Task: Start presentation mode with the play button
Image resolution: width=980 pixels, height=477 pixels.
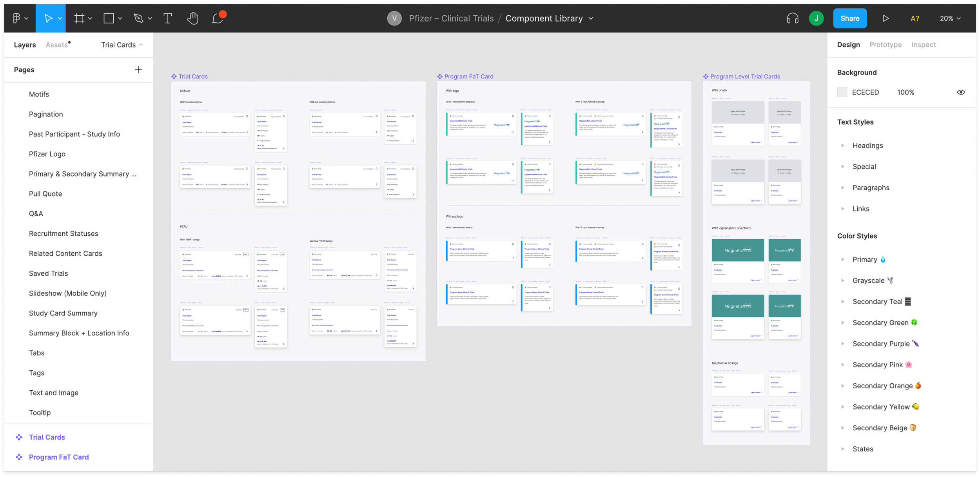Action: point(886,18)
